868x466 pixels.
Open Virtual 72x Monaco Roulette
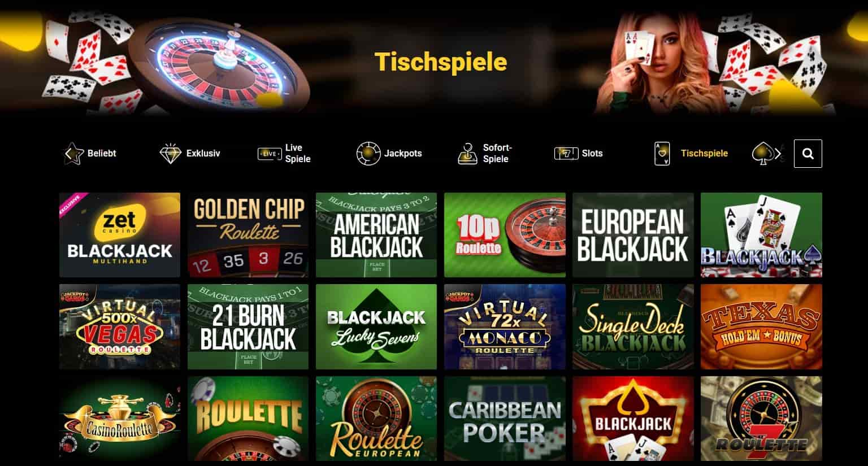pyautogui.click(x=505, y=326)
